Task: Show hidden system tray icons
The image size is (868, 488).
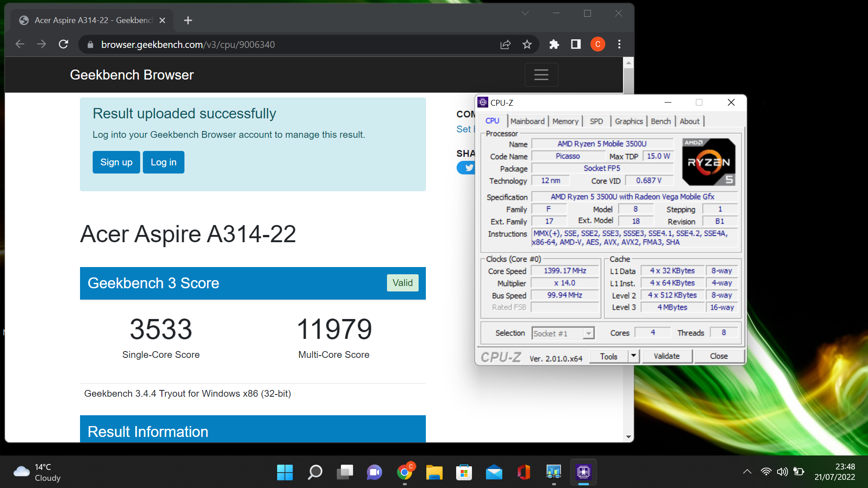Action: click(747, 472)
